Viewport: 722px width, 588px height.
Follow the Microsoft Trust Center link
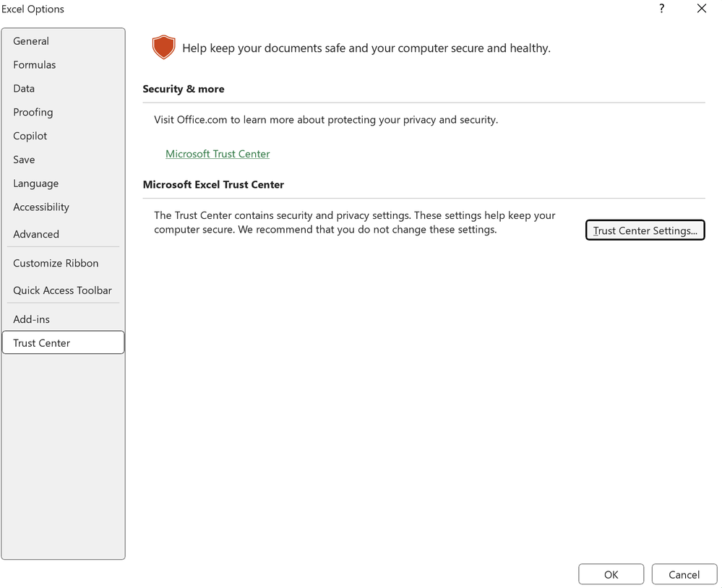(218, 154)
